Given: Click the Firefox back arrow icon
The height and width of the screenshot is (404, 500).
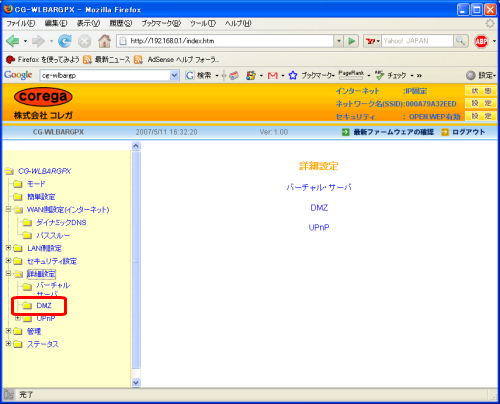Looking at the screenshot, I should click(13, 41).
